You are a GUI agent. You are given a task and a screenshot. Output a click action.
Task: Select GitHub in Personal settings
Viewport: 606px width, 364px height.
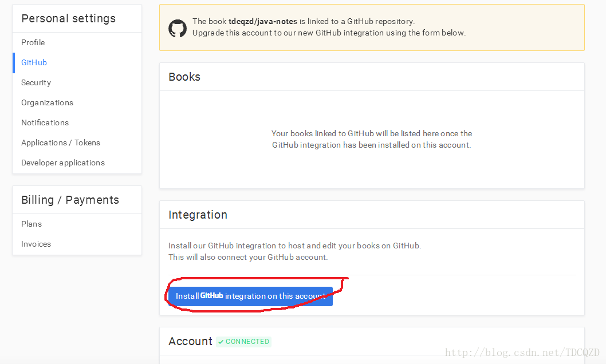[x=34, y=62]
